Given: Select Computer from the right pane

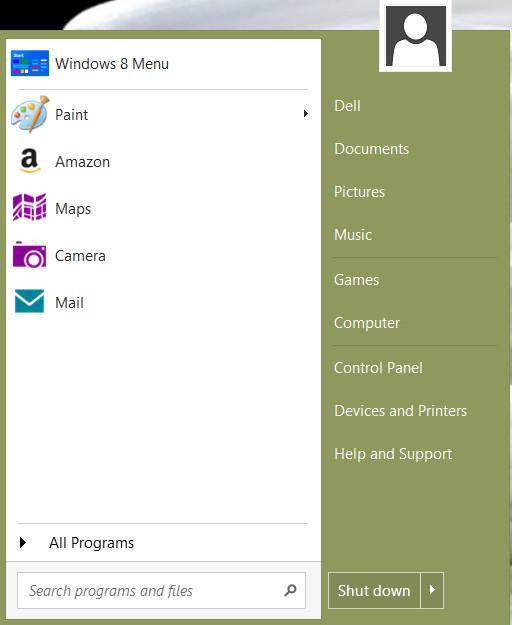Looking at the screenshot, I should click(x=367, y=323).
